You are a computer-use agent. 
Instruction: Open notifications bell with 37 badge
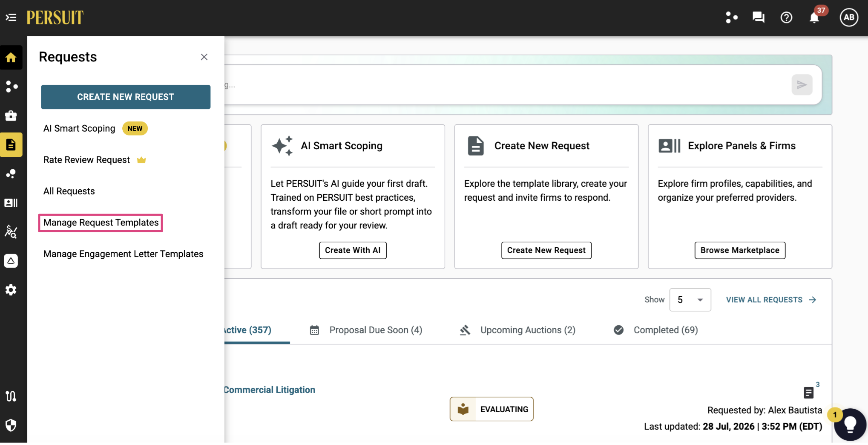[815, 17]
